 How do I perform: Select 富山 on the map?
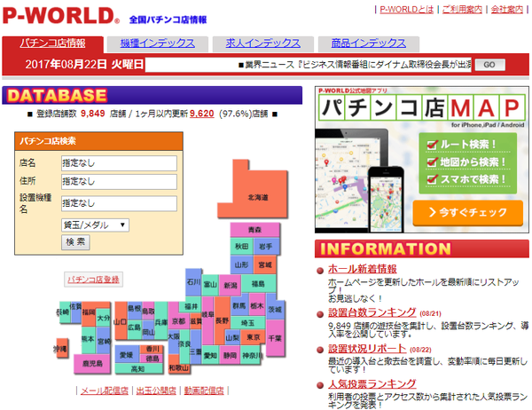[210, 285]
